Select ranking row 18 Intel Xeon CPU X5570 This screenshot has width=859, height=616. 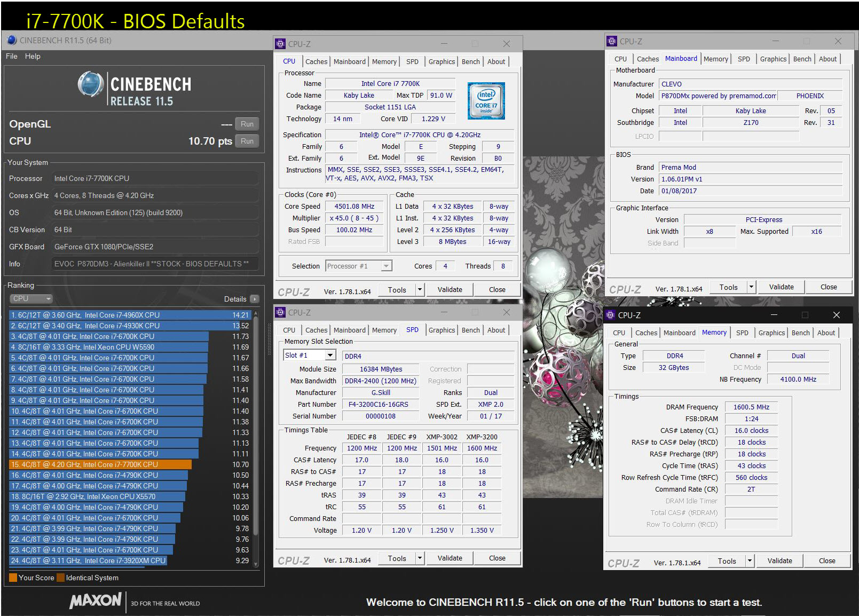point(130,496)
